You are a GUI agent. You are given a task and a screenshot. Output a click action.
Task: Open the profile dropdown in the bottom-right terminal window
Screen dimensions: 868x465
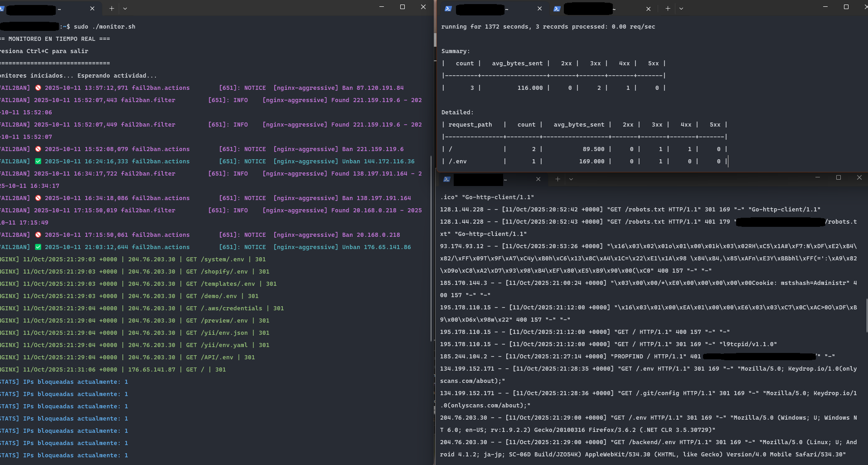pyautogui.click(x=571, y=179)
